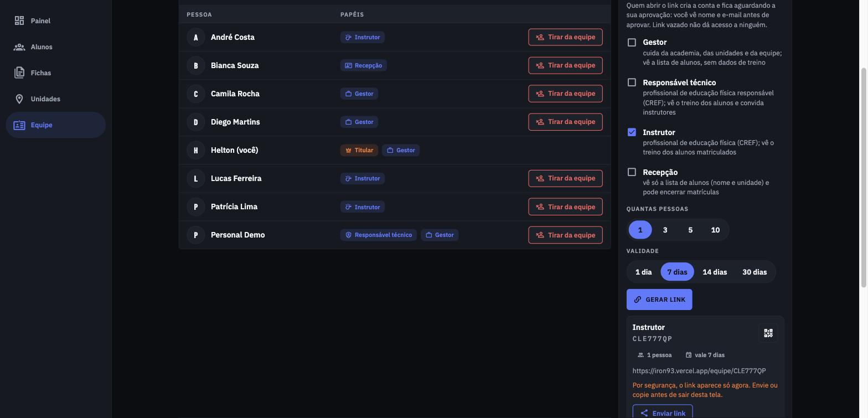Click Patrícia Lima's avatar
Image resolution: width=868 pixels, height=418 pixels.
click(x=196, y=207)
